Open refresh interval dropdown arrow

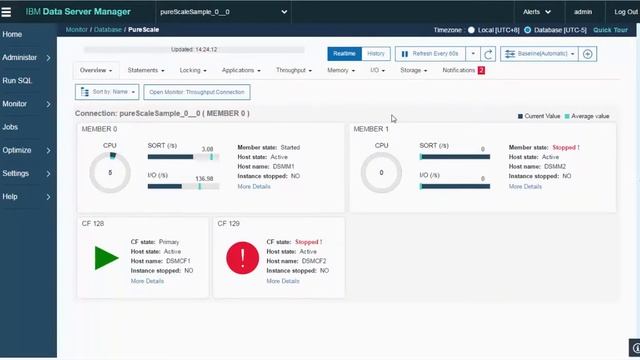point(473,54)
